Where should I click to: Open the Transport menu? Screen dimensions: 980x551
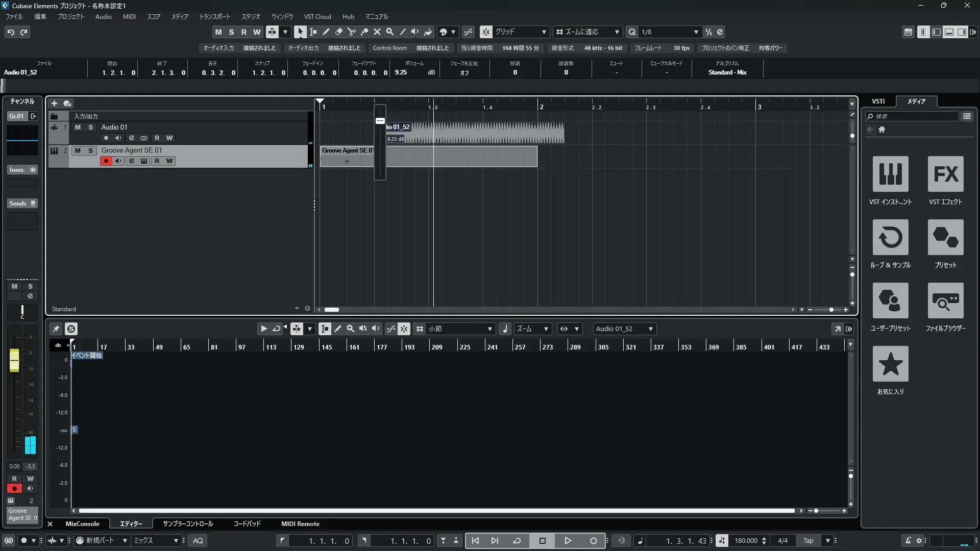214,16
